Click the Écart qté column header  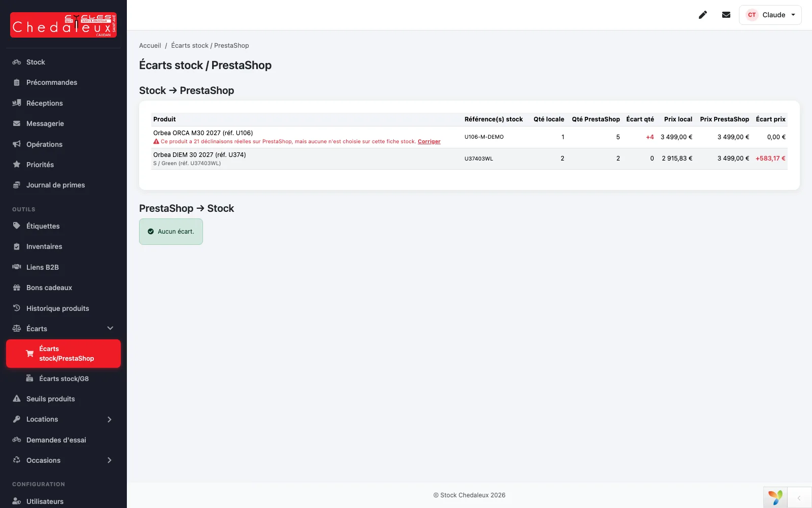(640, 119)
